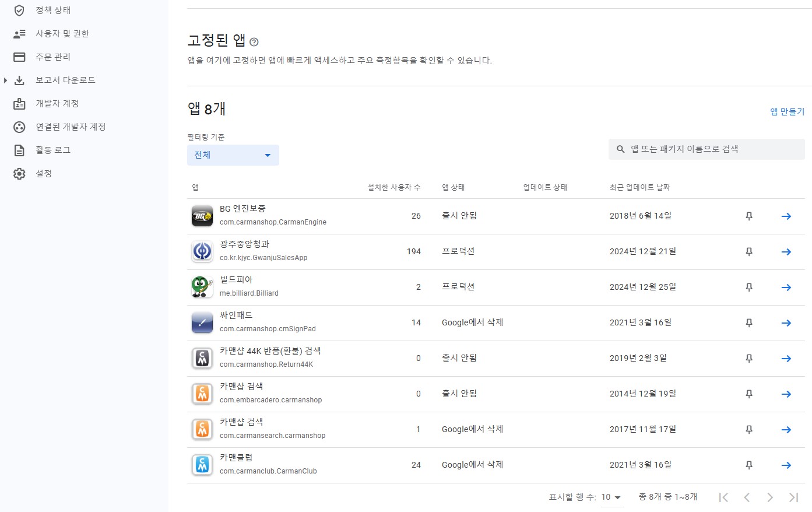Jump to the last page icon
This screenshot has height=512, width=812.
coord(793,497)
